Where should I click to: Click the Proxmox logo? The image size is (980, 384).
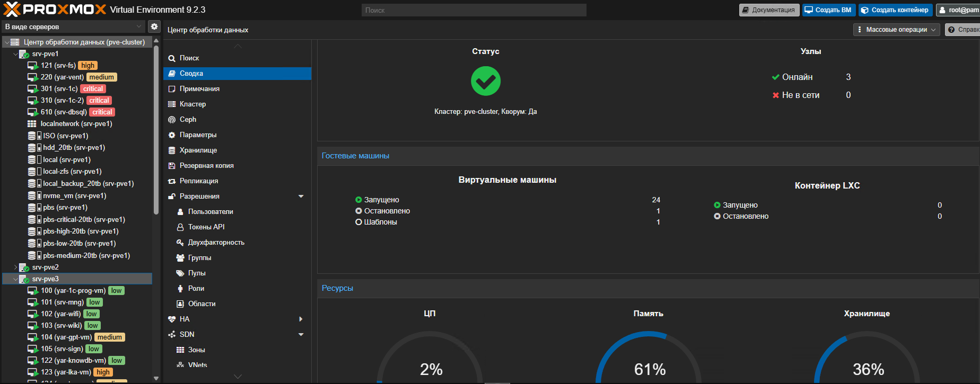click(x=55, y=10)
